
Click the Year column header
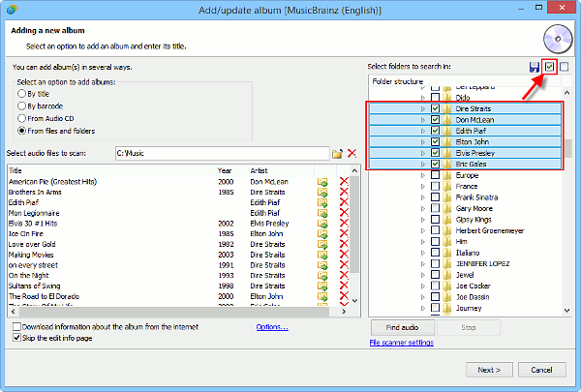pyautogui.click(x=231, y=170)
